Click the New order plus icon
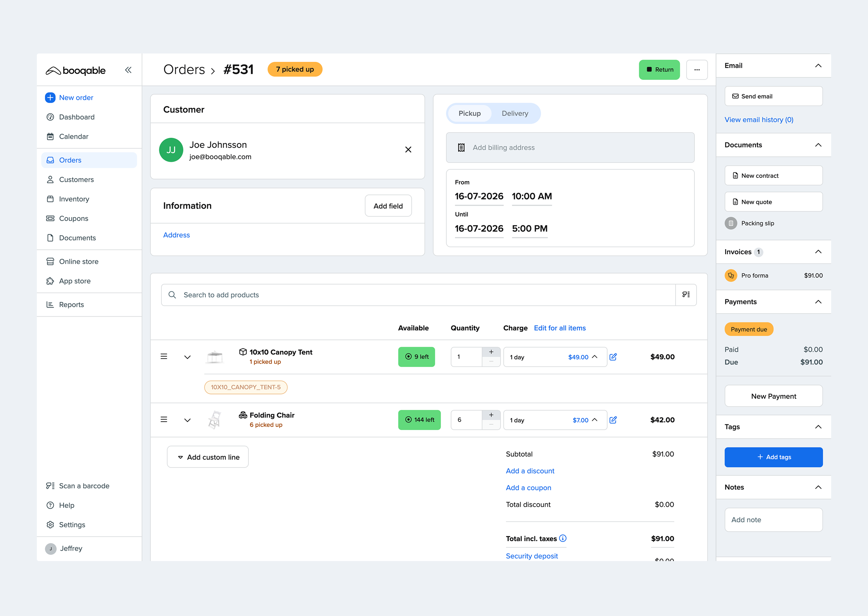The width and height of the screenshot is (868, 616). click(x=50, y=98)
